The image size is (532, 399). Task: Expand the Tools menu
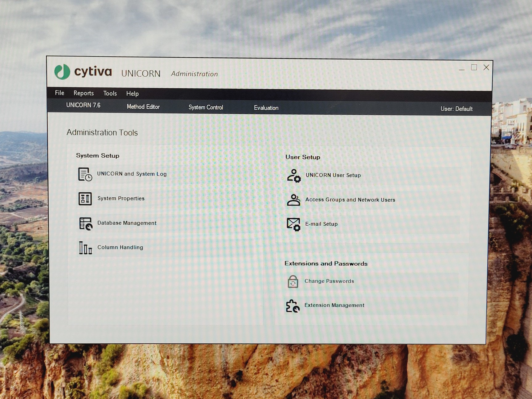110,94
